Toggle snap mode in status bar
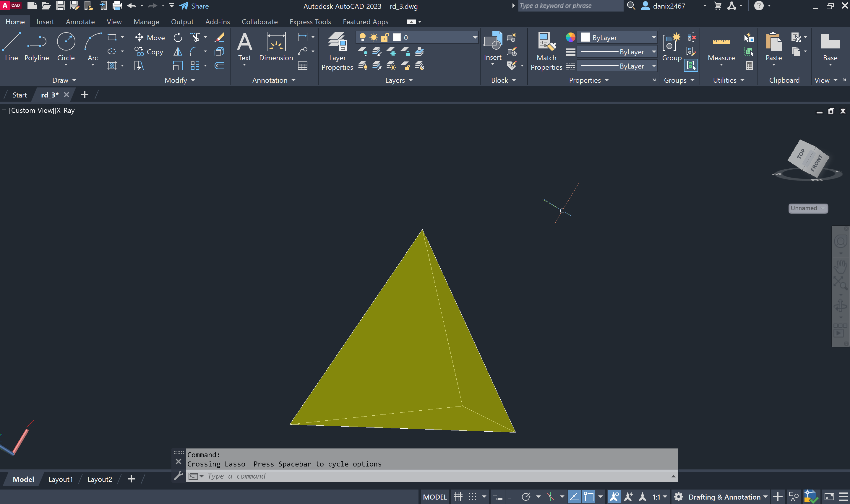The height and width of the screenshot is (504, 850). [472, 497]
